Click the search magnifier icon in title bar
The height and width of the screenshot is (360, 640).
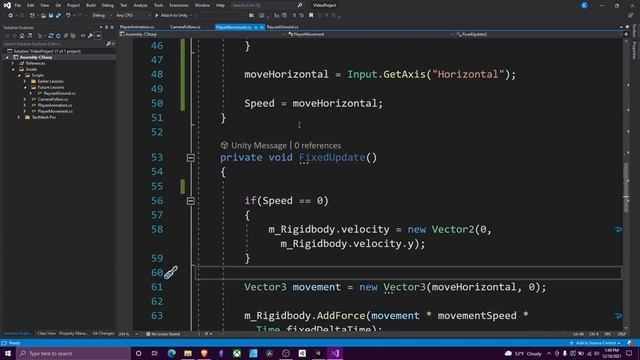pyautogui.click(x=300, y=5)
